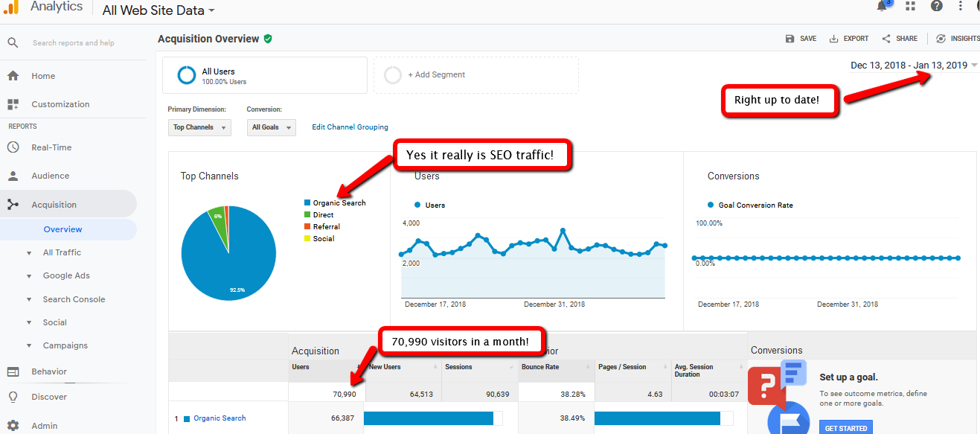The image size is (980, 434).
Task: Open the Discover section
Action: click(49, 397)
